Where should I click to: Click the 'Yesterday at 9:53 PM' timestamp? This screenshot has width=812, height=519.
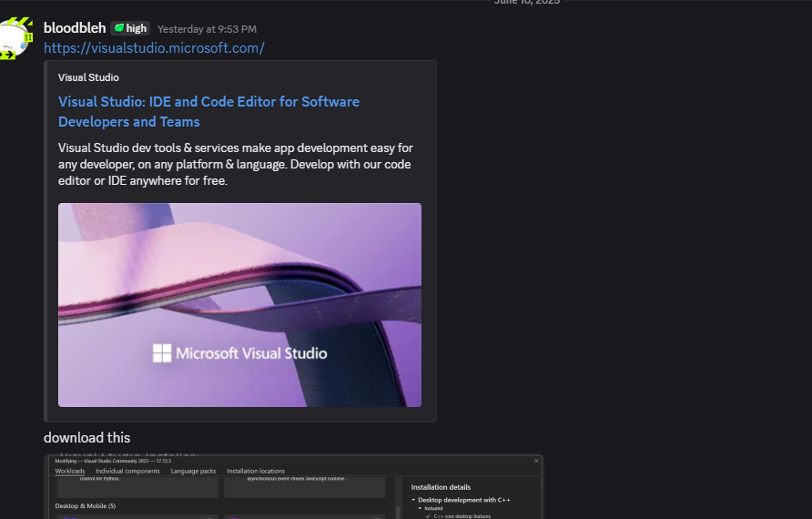click(207, 29)
